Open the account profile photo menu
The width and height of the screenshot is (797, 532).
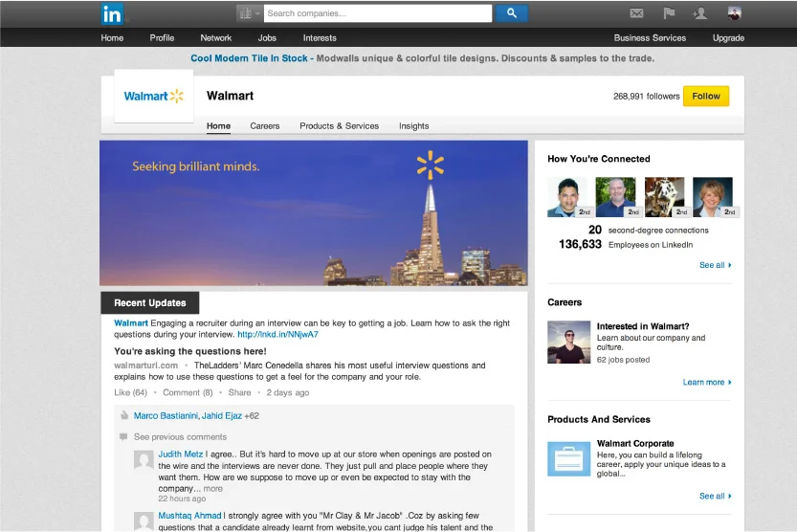click(x=734, y=13)
